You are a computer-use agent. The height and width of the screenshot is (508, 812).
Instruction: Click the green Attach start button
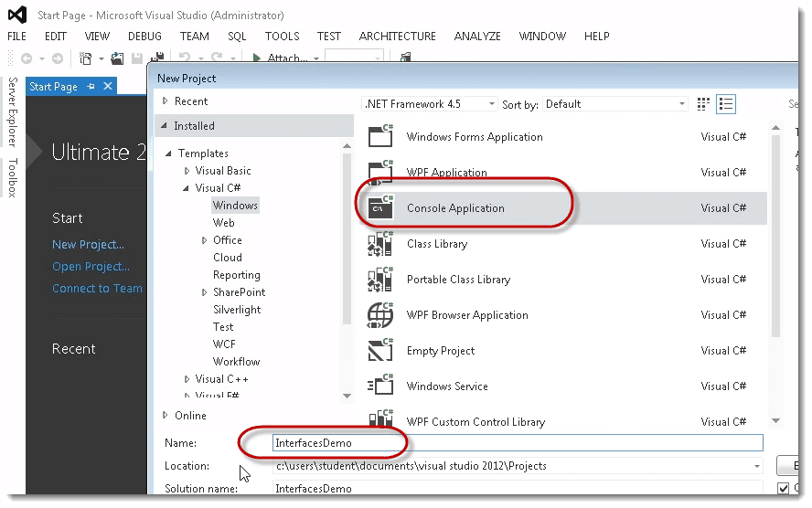click(x=256, y=58)
